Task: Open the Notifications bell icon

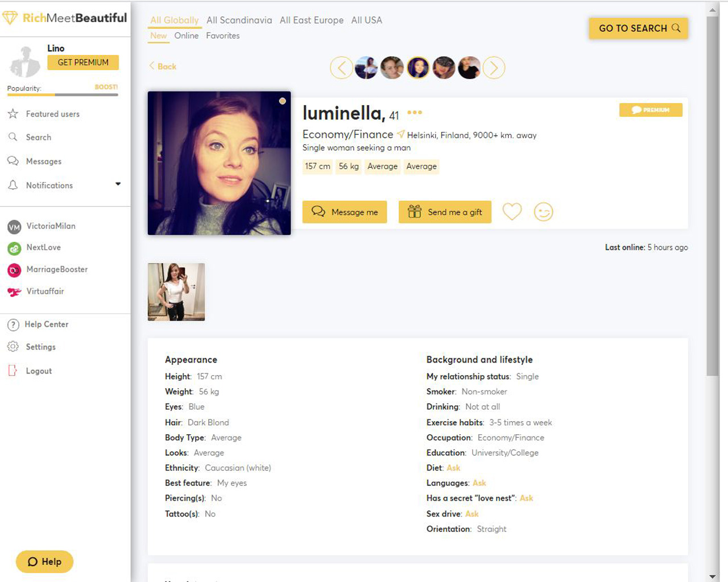Action: pyautogui.click(x=14, y=185)
